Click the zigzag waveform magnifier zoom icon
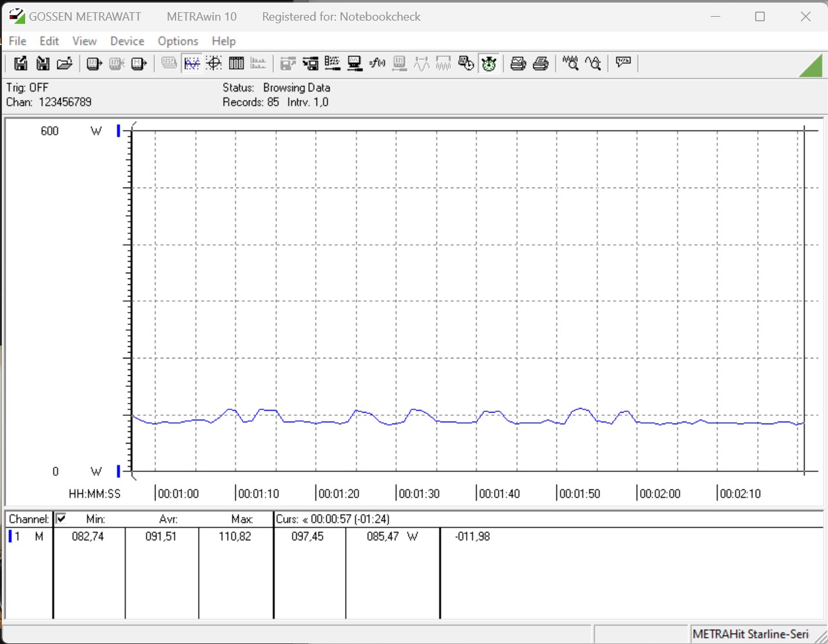The height and width of the screenshot is (644, 828). click(571, 63)
